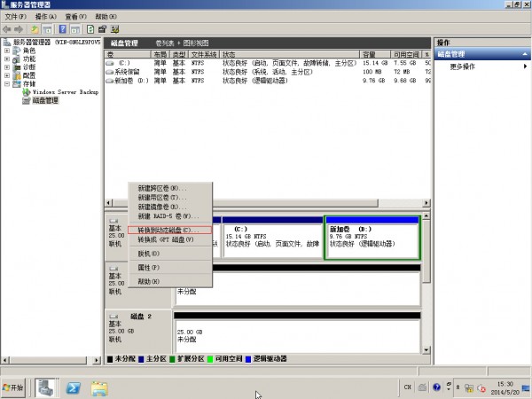Select the 新加卷 (D:) partition block
532x399 pixels.
[372, 239]
